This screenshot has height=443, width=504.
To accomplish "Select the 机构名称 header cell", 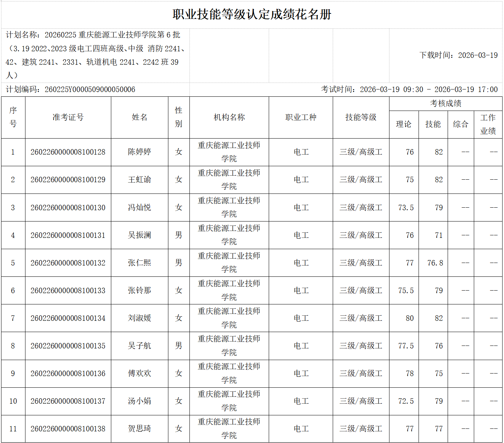I will tap(229, 117).
